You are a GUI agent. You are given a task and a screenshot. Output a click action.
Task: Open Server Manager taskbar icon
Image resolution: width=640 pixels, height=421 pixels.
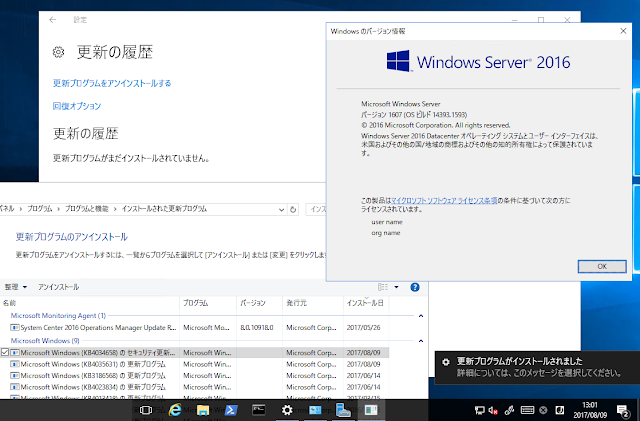pyautogui.click(x=343, y=410)
